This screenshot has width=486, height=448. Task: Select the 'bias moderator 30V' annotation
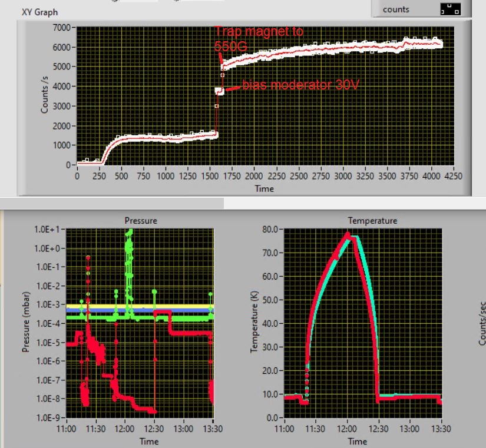click(300, 85)
